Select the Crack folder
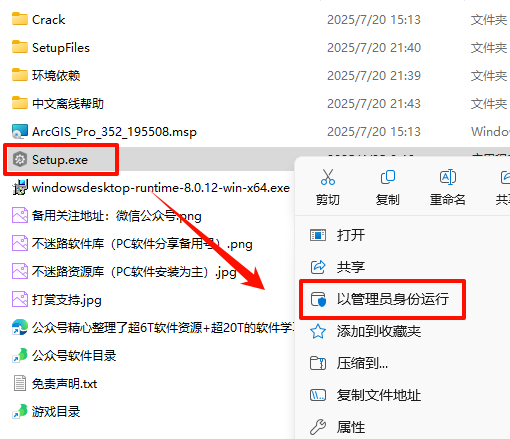This screenshot has height=439, width=510. pos(48,20)
